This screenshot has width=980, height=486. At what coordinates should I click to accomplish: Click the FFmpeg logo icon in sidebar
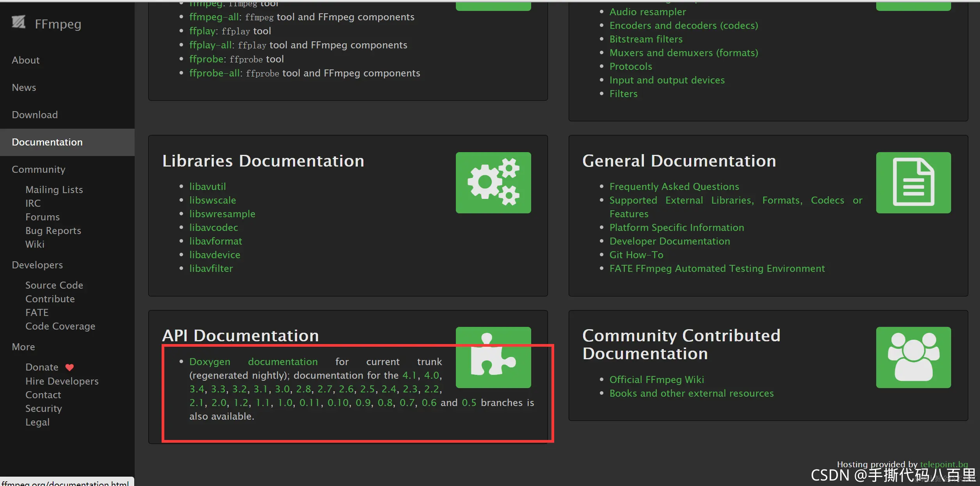18,22
